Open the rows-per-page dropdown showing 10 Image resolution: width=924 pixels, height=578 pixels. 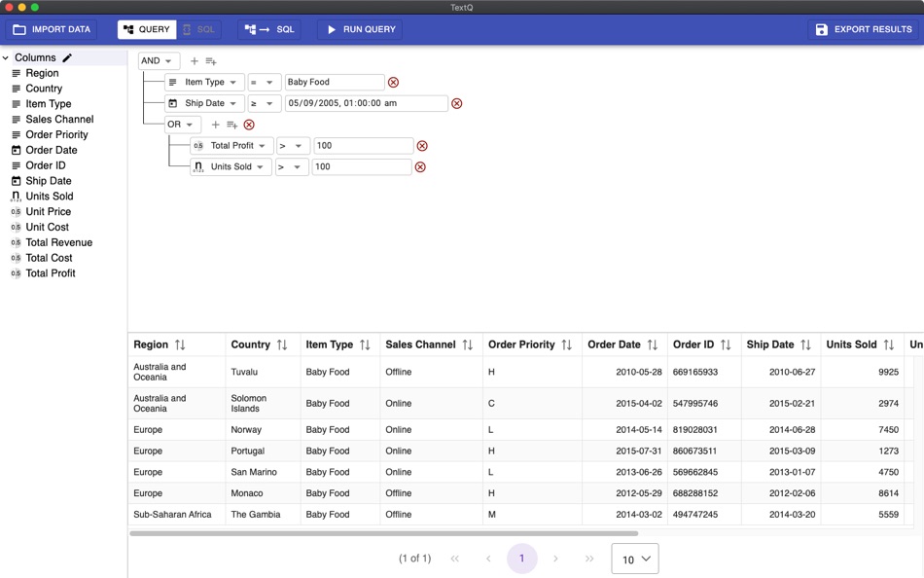pyautogui.click(x=635, y=559)
